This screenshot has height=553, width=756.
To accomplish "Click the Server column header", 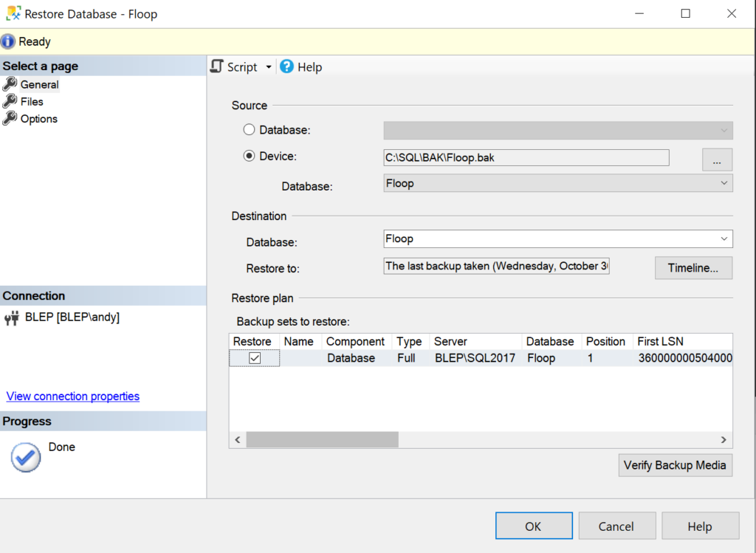I will 476,341.
